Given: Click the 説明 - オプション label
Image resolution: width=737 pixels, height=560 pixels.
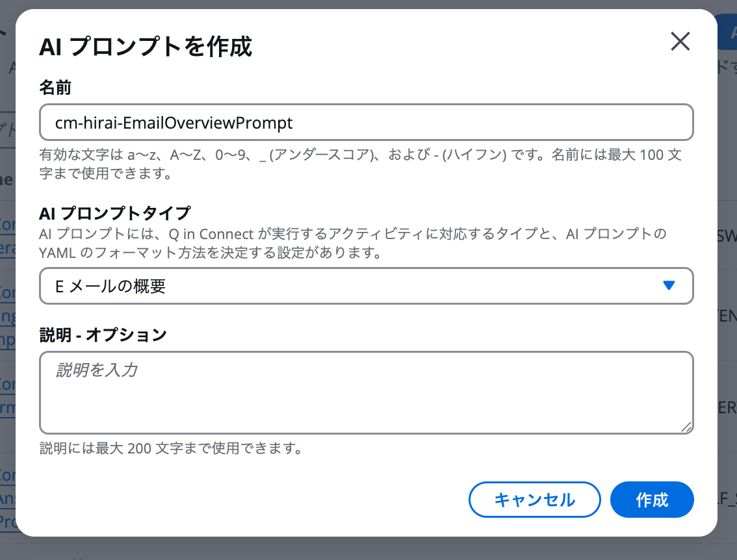Looking at the screenshot, I should tap(103, 335).
